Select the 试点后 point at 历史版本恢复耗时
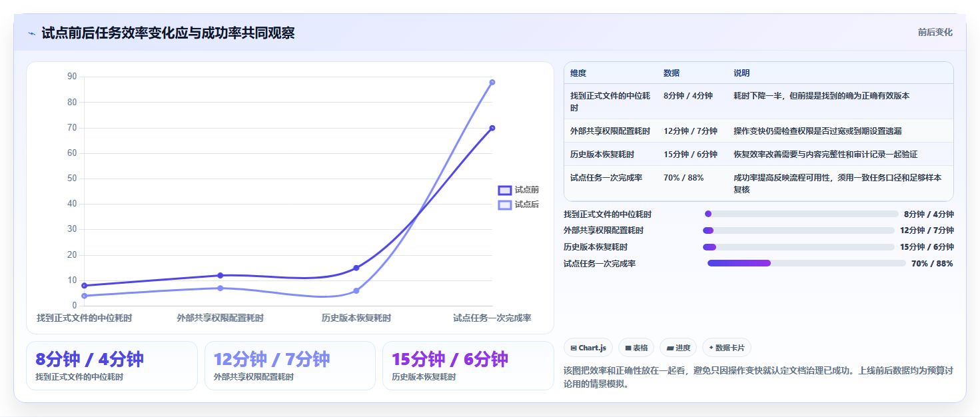The height and width of the screenshot is (417, 980). coord(356,290)
